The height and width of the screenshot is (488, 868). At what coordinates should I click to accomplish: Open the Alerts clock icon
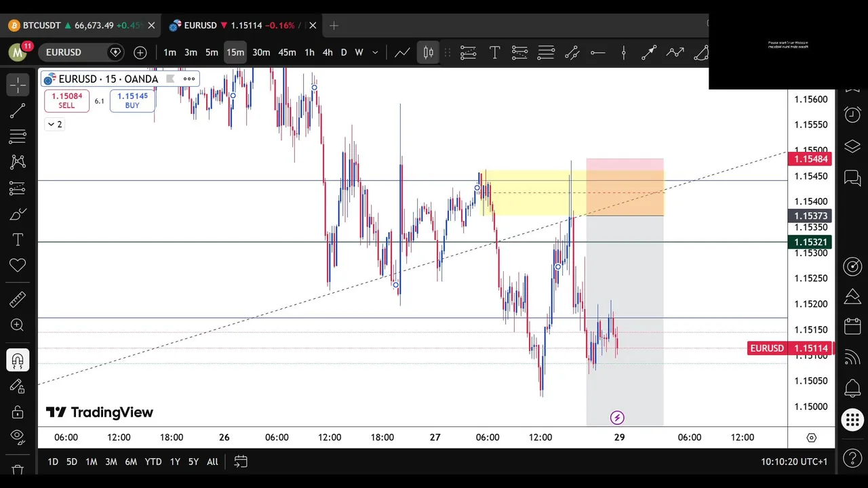pos(852,115)
